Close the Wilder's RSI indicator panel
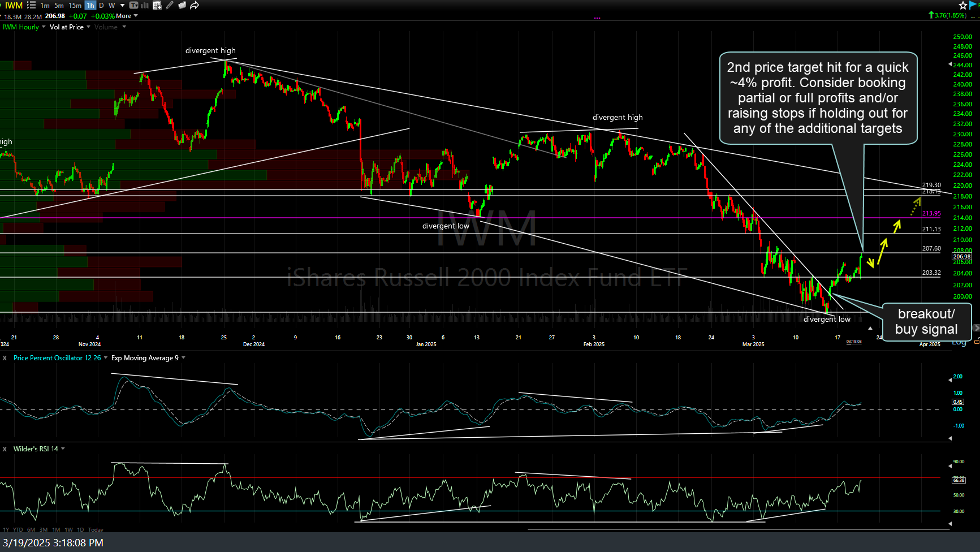The height and width of the screenshot is (552, 980). 5,449
